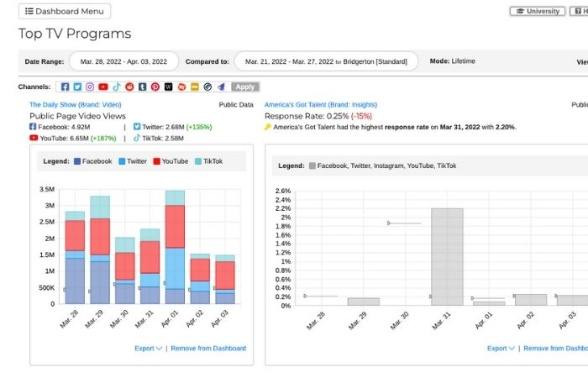Screen dimensions: 588x378
Task: Open The Daily Show (Brand: Video) link
Action: click(x=76, y=105)
